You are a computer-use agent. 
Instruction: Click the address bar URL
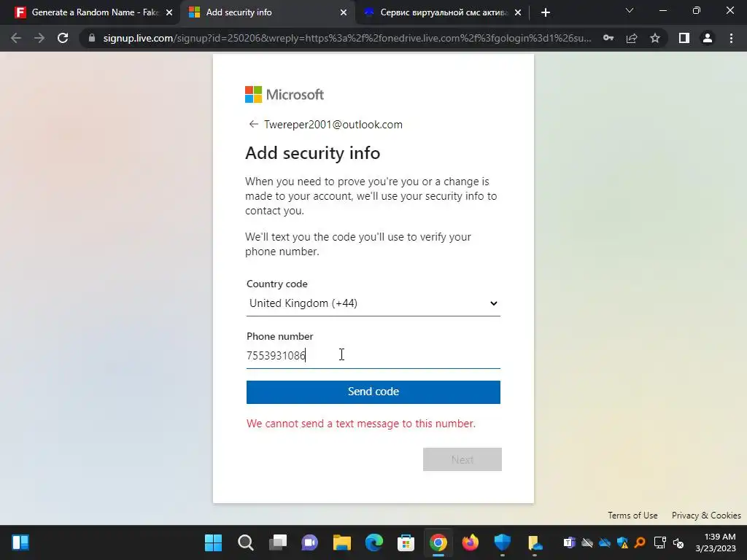tap(347, 38)
